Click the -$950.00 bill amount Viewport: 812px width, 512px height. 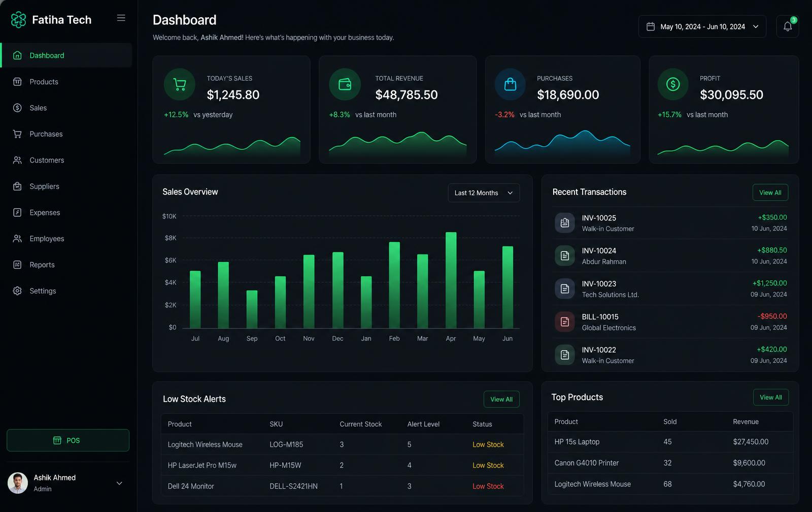pos(772,316)
